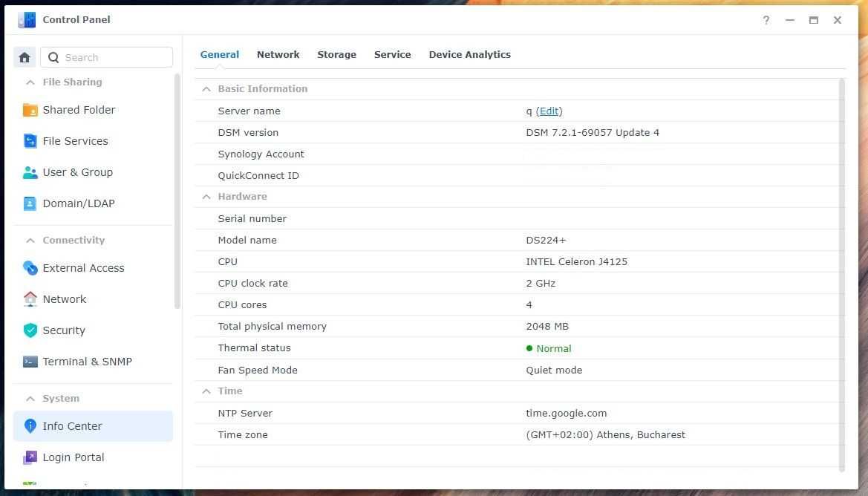
Task: Collapse the File Sharing sidebar section
Action: [30, 82]
